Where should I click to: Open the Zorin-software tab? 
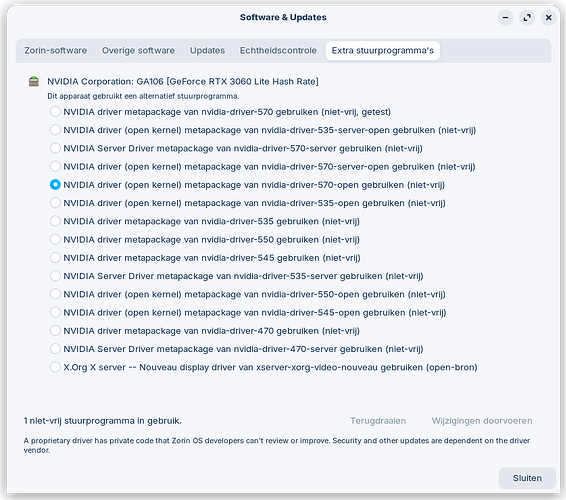(x=56, y=51)
